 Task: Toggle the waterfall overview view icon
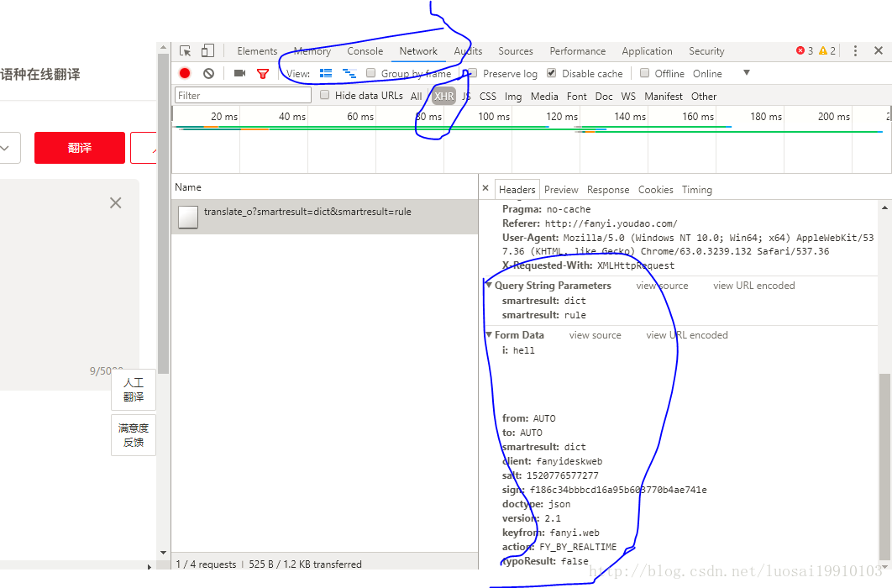349,73
